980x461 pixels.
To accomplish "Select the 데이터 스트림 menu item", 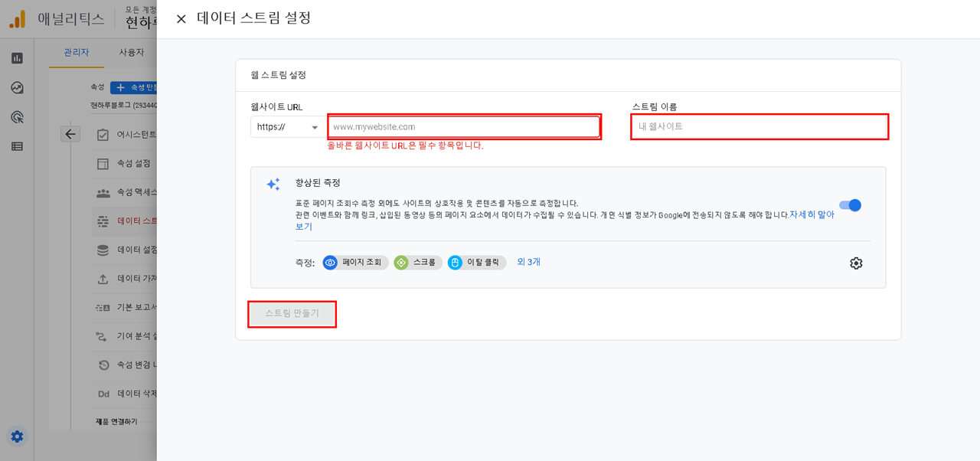I will click(x=125, y=221).
